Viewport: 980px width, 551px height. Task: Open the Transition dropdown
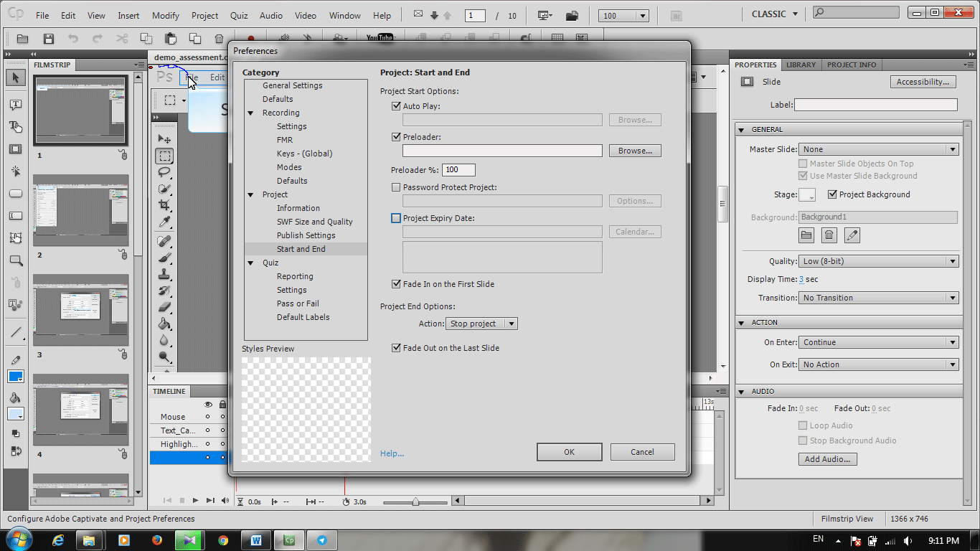tap(879, 298)
